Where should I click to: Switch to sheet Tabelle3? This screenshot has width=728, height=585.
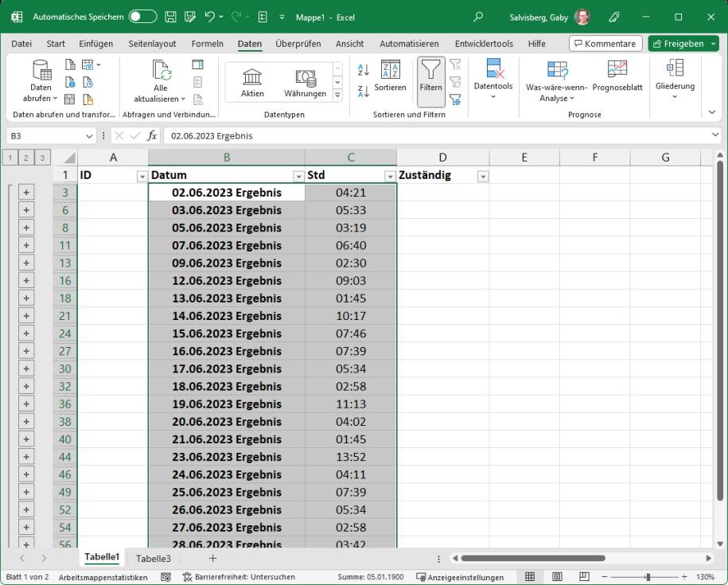(x=153, y=559)
